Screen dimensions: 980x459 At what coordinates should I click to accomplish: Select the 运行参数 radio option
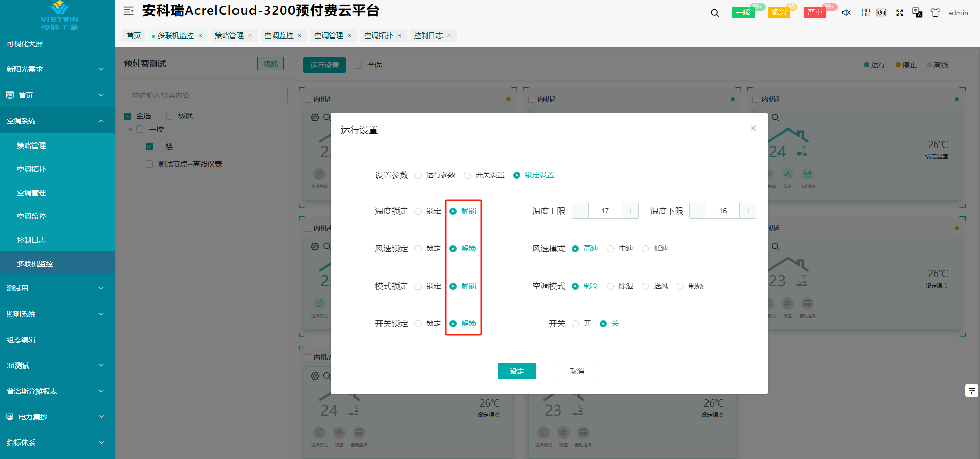coord(435,175)
